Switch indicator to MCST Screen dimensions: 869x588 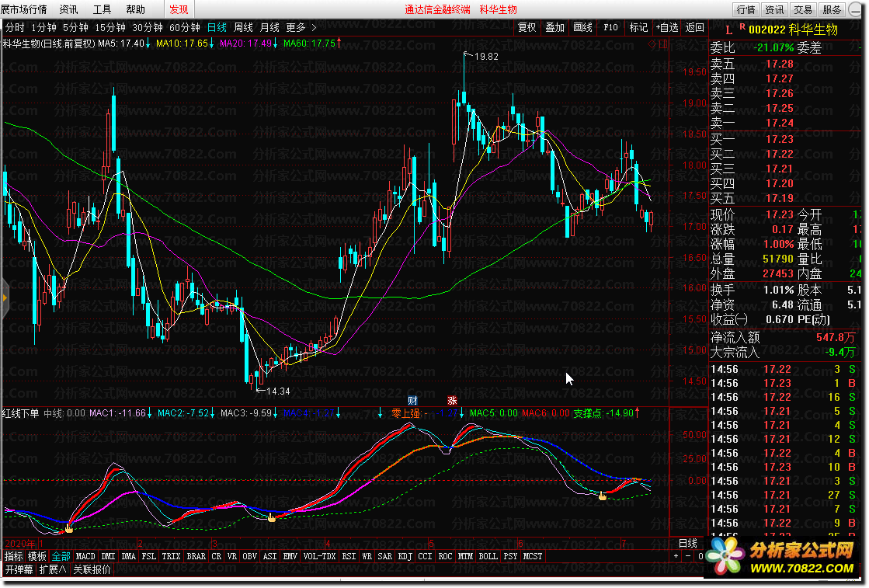coord(533,556)
